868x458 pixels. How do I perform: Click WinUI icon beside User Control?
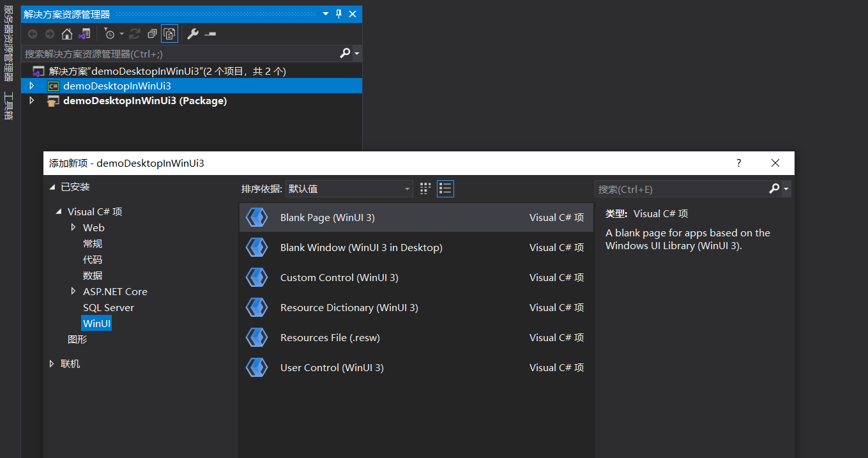coord(257,367)
